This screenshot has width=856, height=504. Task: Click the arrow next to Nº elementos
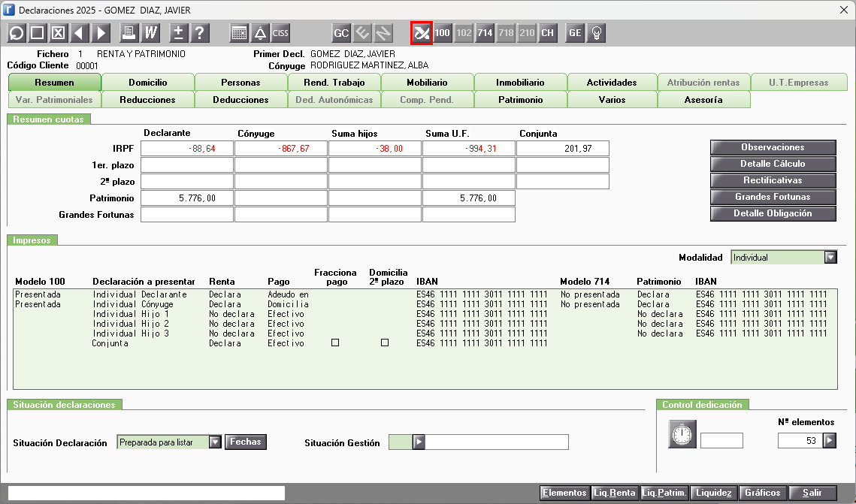tap(830, 440)
